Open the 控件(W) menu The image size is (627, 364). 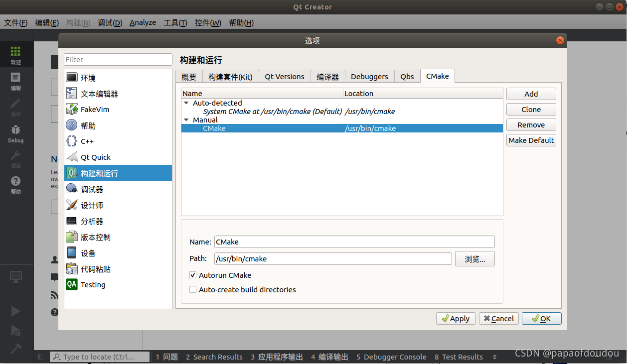coord(208,23)
